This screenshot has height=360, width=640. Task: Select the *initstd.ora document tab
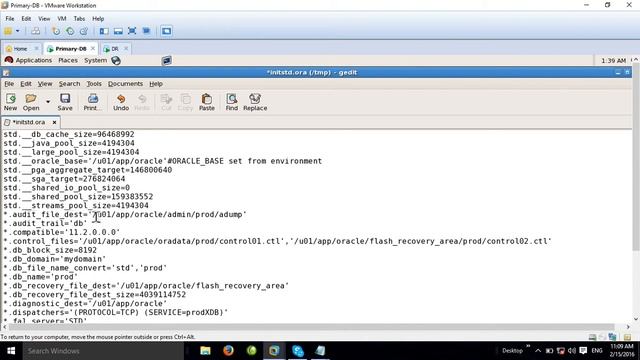pos(29,122)
